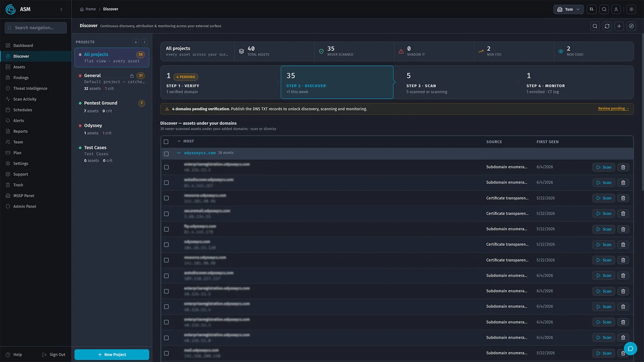
Task: Click the MSSP Panel icon
Action: (8, 195)
